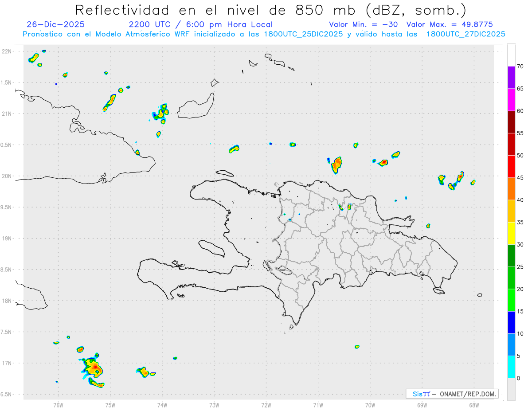The width and height of the screenshot is (532, 411).
Task: Click the orange 40-45 dBZ color band
Action: tap(511, 189)
